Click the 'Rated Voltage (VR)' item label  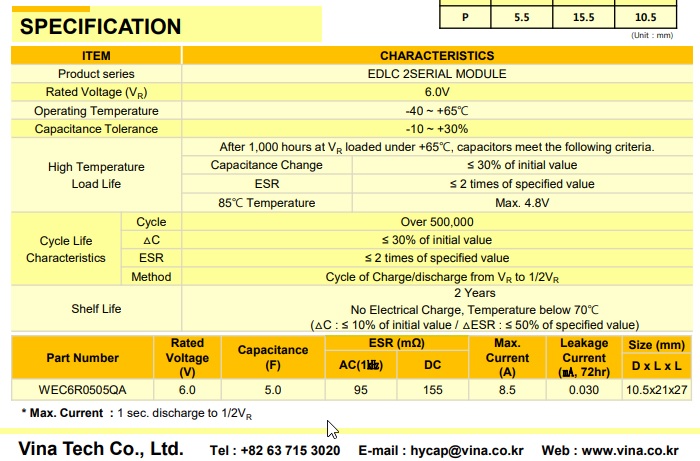(96, 92)
